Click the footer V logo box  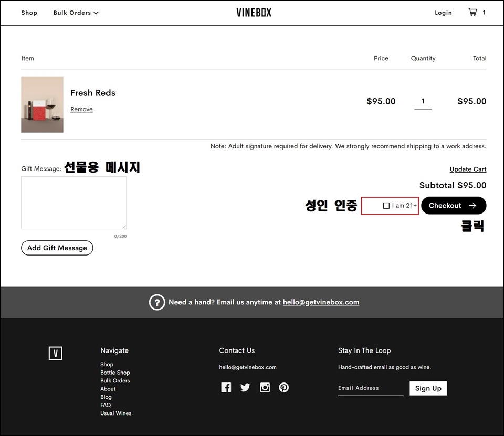point(55,354)
